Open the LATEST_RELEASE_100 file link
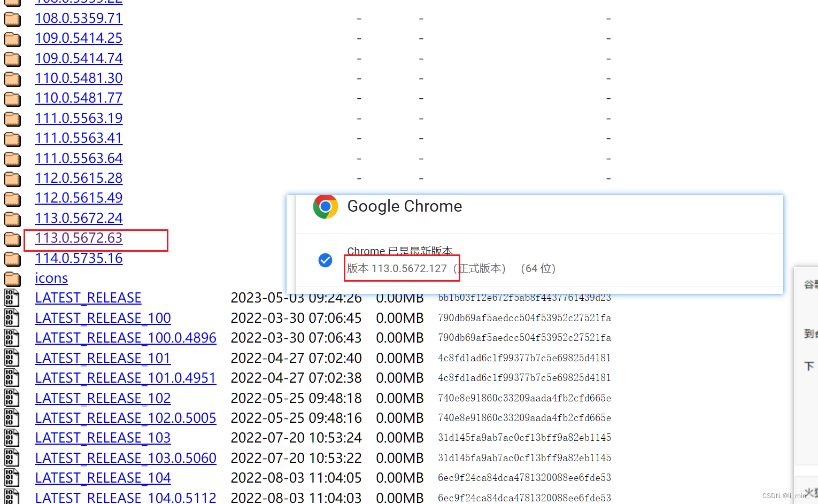The image size is (818, 504). 102,318
